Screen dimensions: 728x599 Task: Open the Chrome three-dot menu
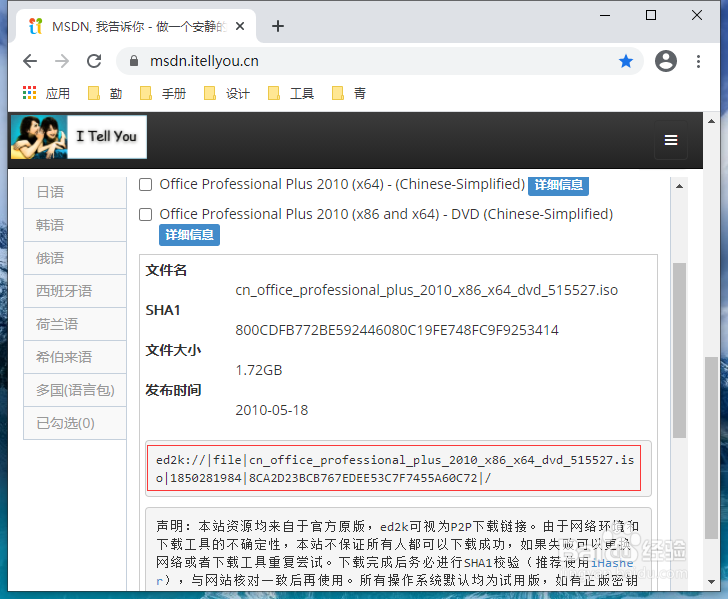[698, 61]
